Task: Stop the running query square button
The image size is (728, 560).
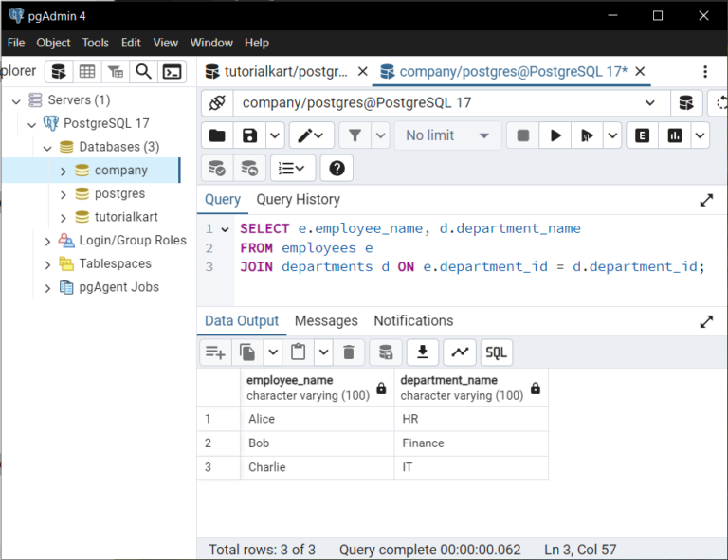Action: pos(523,135)
